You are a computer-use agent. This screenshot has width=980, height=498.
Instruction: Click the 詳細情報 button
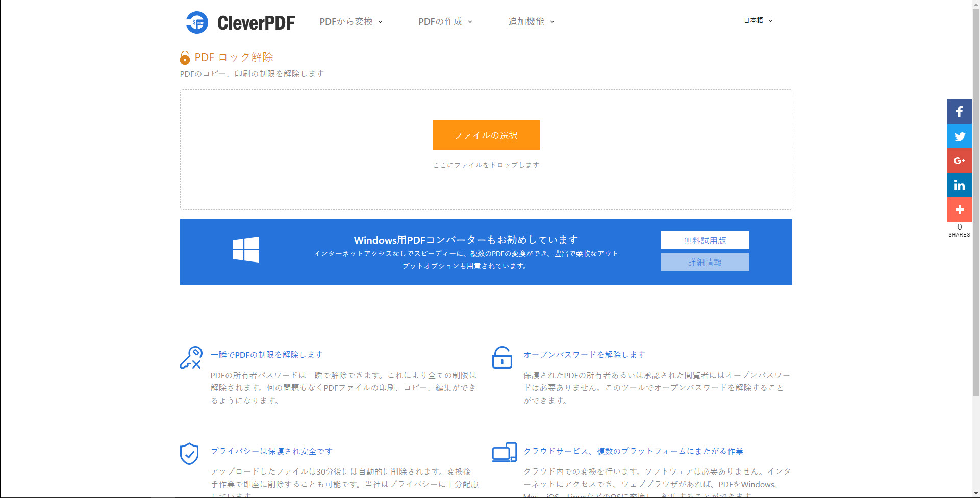pos(705,262)
